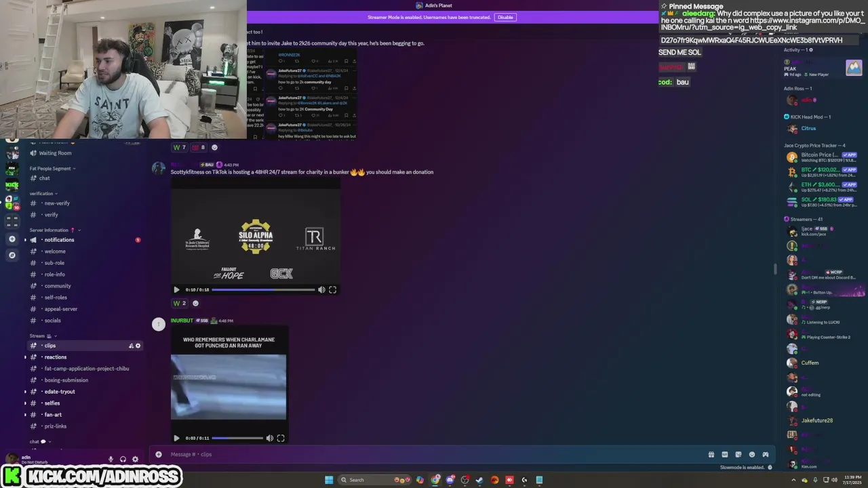Image resolution: width=868 pixels, height=488 pixels.
Task: Open the volume icon in system tray
Action: 834,480
